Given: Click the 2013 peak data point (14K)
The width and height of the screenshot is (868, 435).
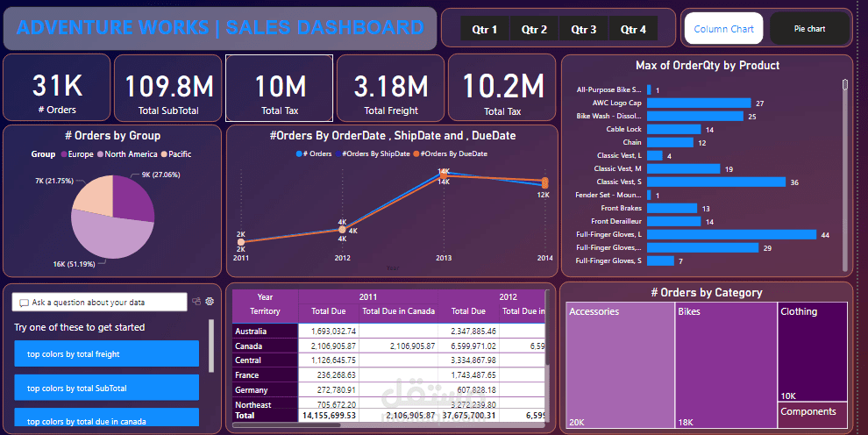Looking at the screenshot, I should click(x=444, y=174).
